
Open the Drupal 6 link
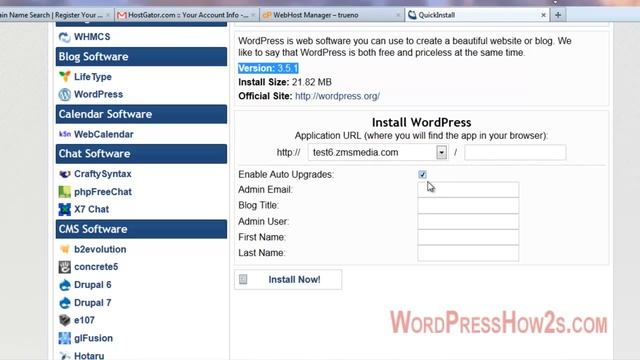[x=93, y=285]
